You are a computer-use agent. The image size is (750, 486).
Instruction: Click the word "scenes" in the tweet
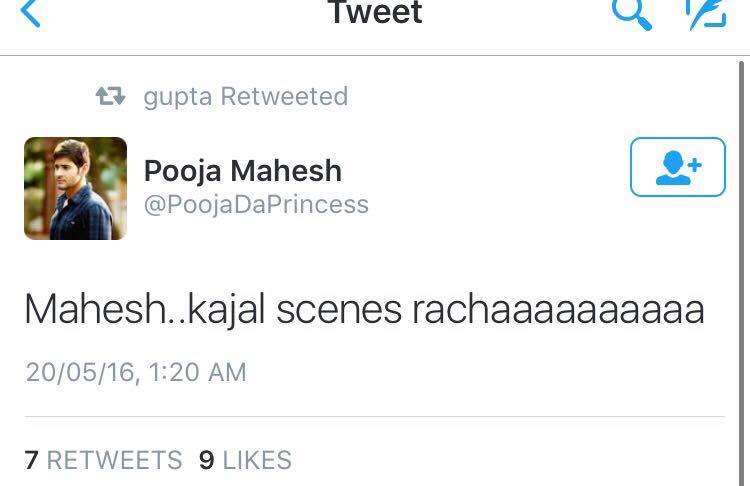(x=337, y=311)
